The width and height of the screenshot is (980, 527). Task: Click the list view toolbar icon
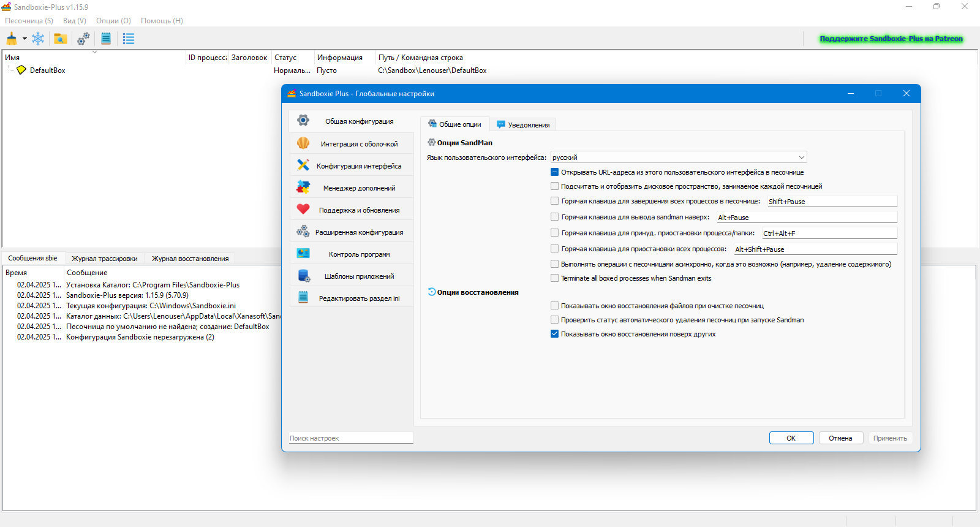(129, 39)
